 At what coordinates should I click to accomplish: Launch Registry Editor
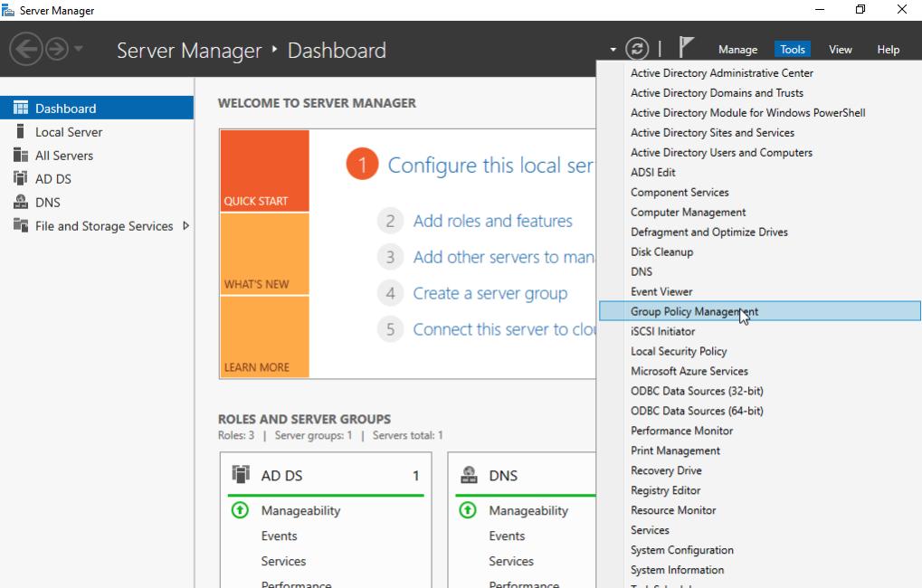coord(760,490)
